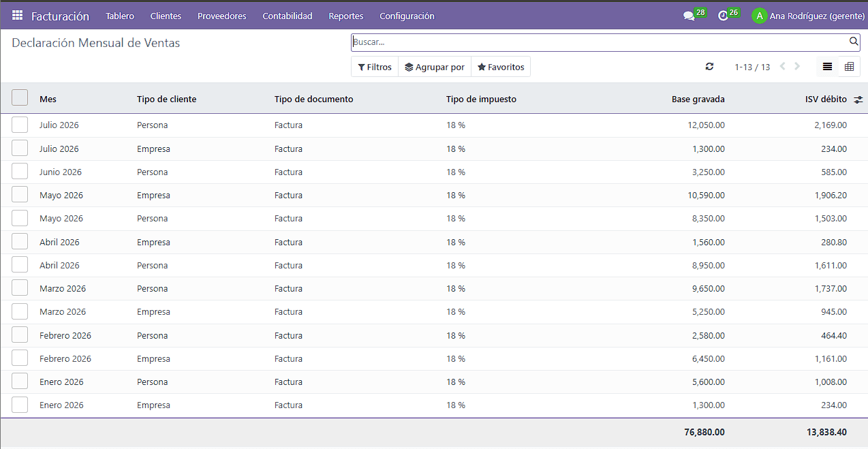
Task: Switch to pivot table view icon
Action: point(849,67)
